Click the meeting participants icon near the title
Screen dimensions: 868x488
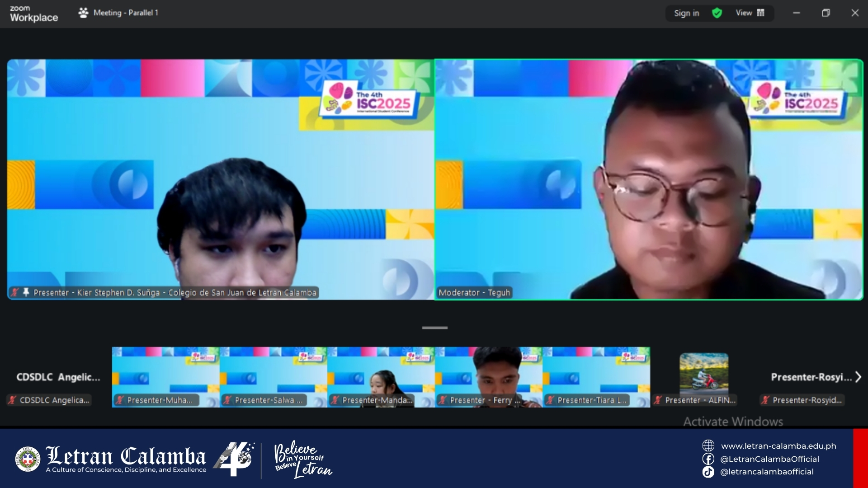click(x=83, y=13)
